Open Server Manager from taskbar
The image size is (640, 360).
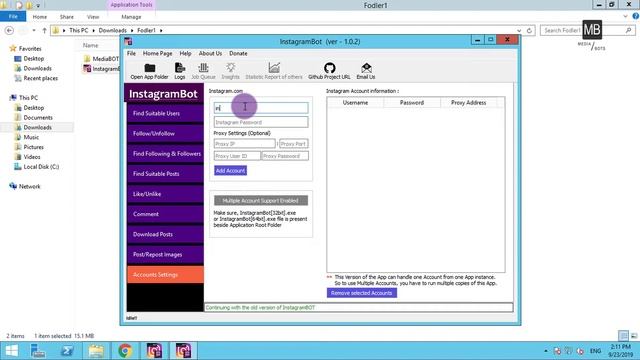[38, 351]
